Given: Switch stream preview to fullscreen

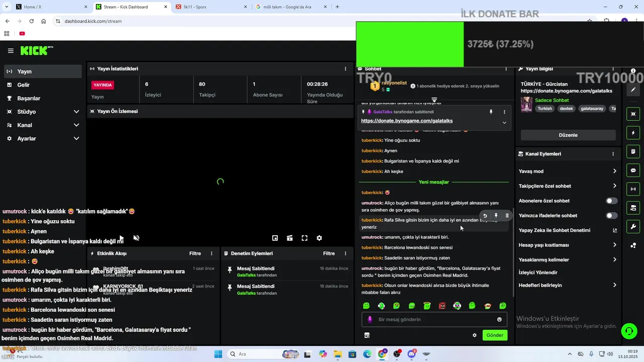Looking at the screenshot, I should [304, 238].
